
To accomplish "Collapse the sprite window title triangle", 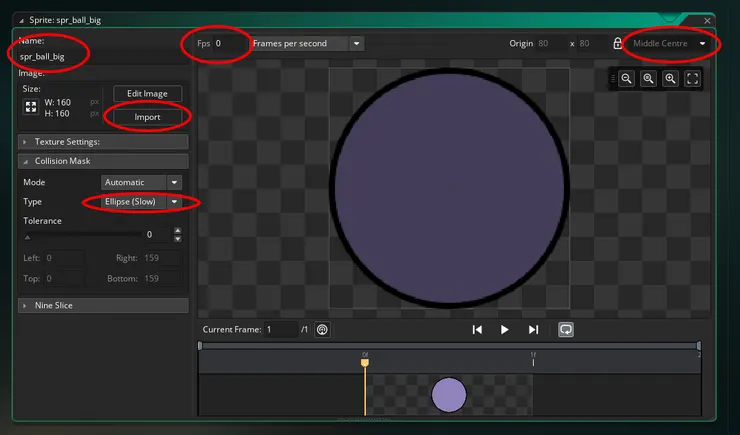I will coord(21,21).
